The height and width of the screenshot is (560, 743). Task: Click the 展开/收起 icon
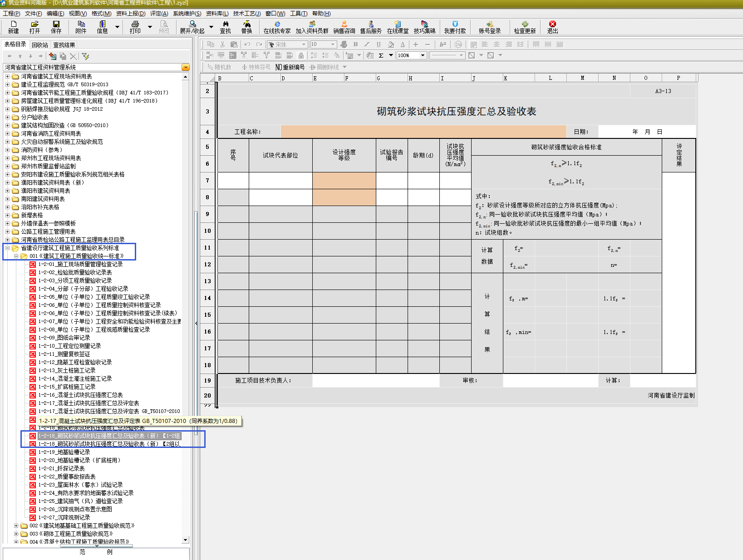coord(192,27)
